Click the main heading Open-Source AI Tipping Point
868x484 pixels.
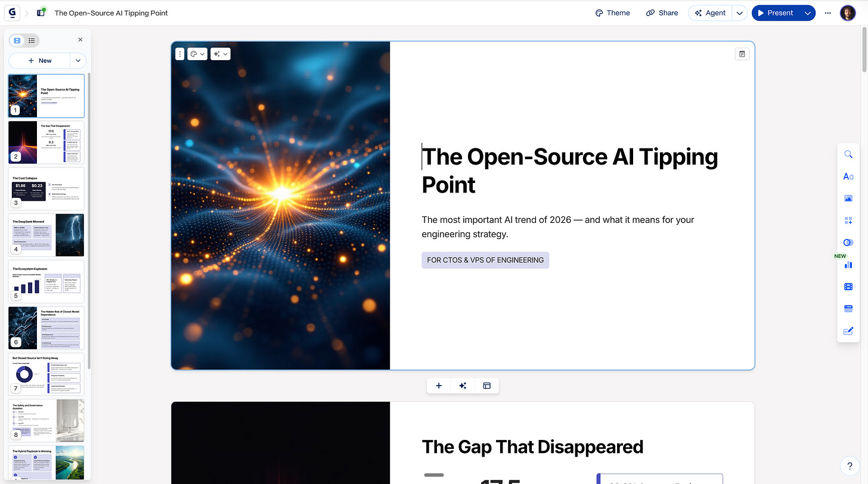569,170
